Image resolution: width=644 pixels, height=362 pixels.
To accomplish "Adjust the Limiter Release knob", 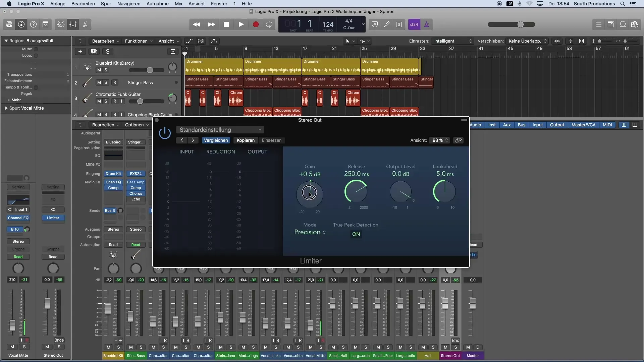I will pos(356,191).
